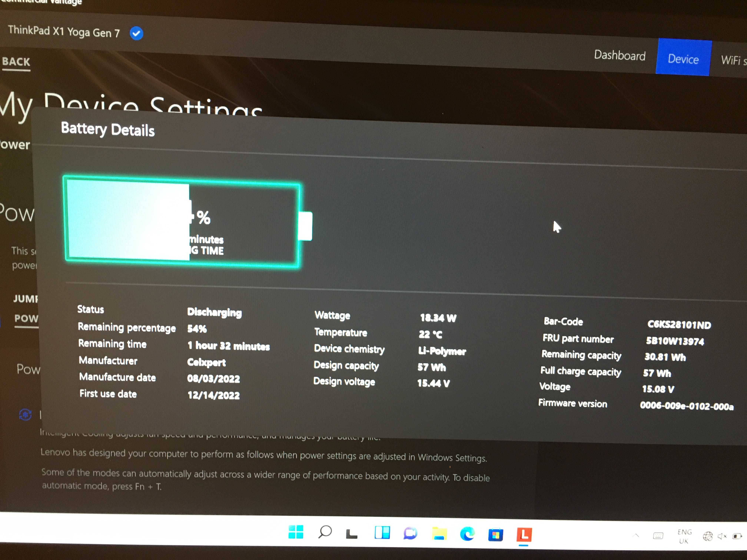Select the 15.08 V voltage value

pyautogui.click(x=658, y=389)
